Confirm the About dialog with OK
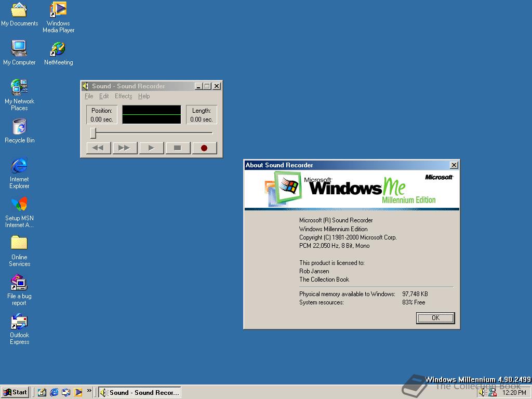Image resolution: width=532 pixels, height=399 pixels. (x=436, y=318)
